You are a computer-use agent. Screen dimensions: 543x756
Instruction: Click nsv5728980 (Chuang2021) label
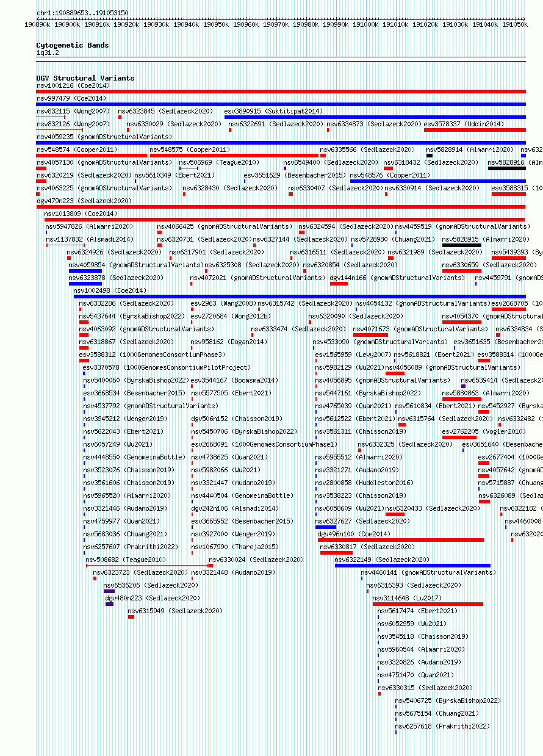[393, 239]
